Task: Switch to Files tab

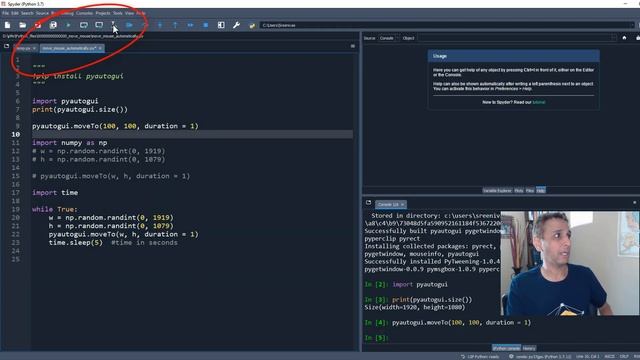Action: tap(530, 191)
